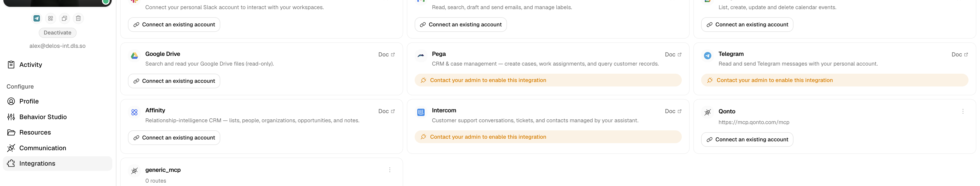Open the Telegram Doc link
The image size is (980, 186).
pyautogui.click(x=959, y=55)
